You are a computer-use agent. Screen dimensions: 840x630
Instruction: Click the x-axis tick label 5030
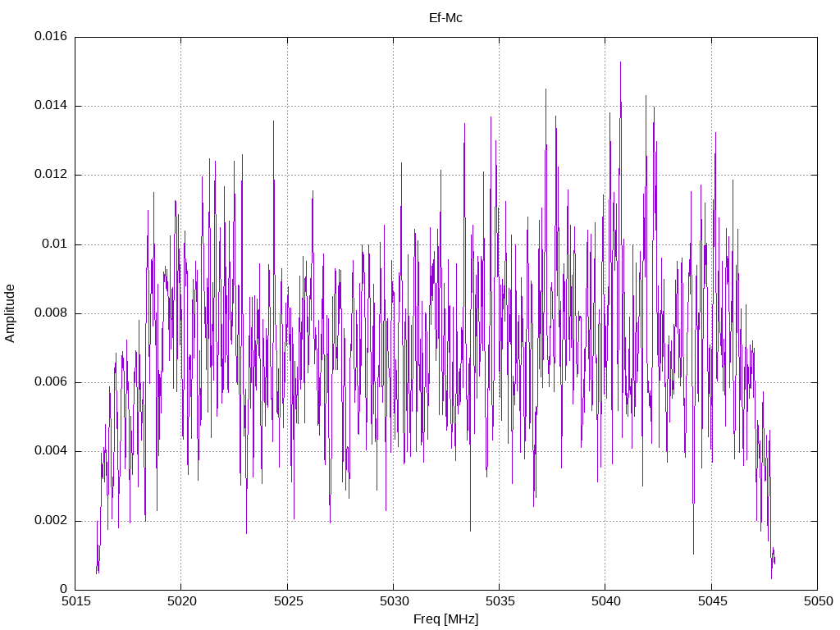(x=394, y=601)
